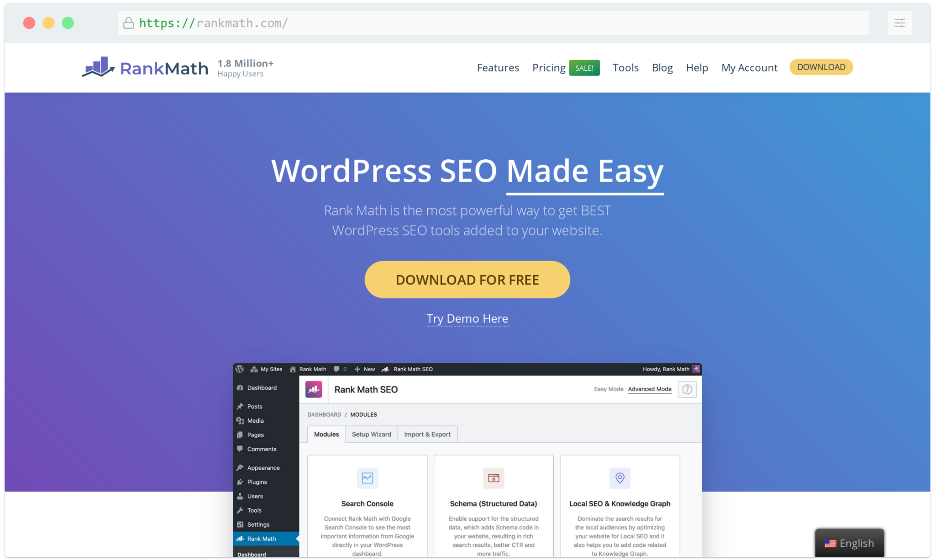935x560 pixels.
Task: Click the Rank Math SEO icon in admin bar
Action: pyautogui.click(x=385, y=369)
